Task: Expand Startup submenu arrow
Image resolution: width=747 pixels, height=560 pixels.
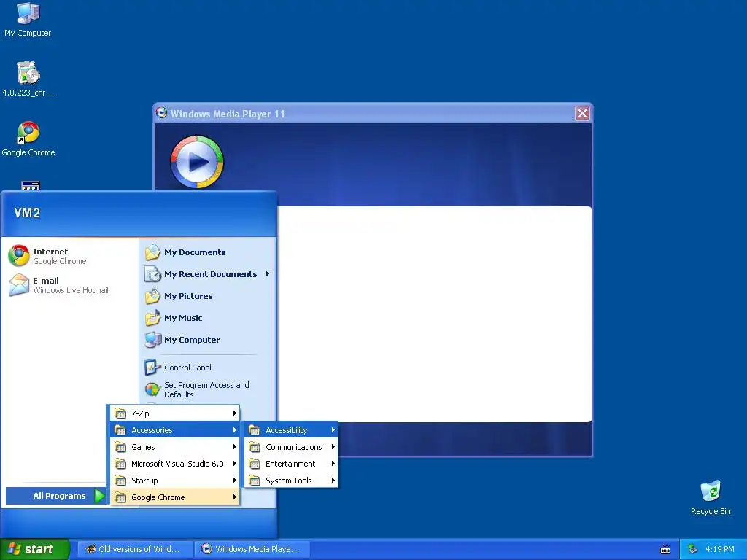Action: (x=234, y=481)
